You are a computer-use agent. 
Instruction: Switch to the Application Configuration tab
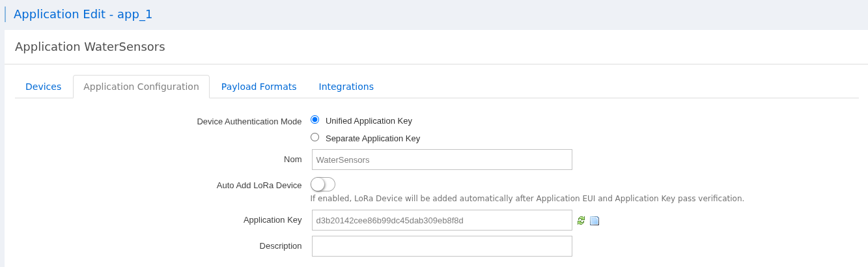point(141,87)
